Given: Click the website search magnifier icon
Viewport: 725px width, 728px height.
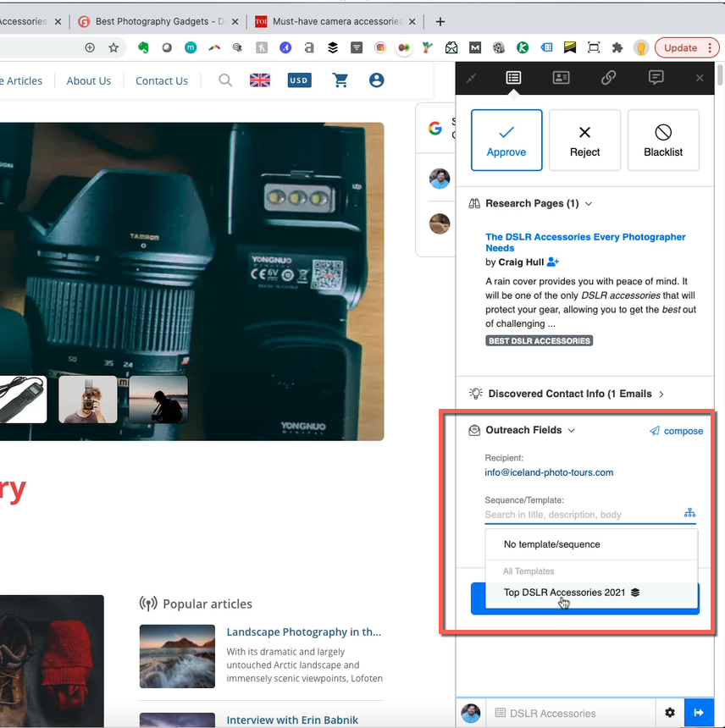Looking at the screenshot, I should pyautogui.click(x=225, y=80).
